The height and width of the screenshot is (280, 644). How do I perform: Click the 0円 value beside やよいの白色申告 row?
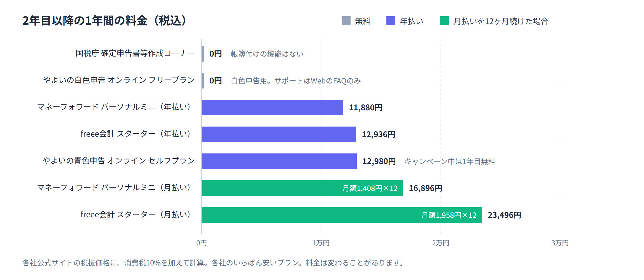(x=216, y=81)
